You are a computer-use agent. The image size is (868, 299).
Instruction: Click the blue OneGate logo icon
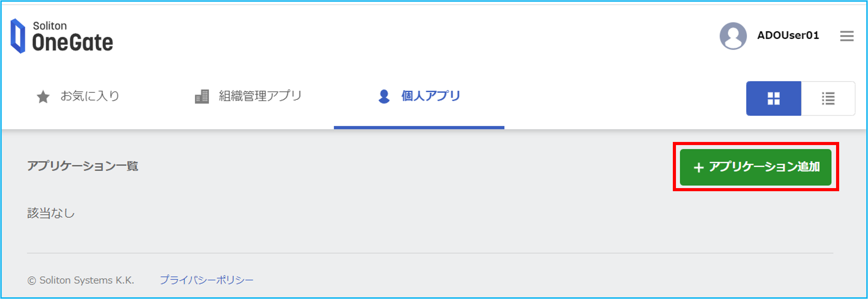click(x=18, y=36)
